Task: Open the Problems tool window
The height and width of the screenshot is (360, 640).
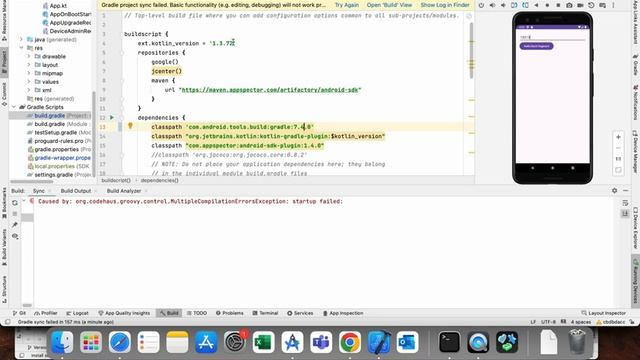Action: pos(229,313)
